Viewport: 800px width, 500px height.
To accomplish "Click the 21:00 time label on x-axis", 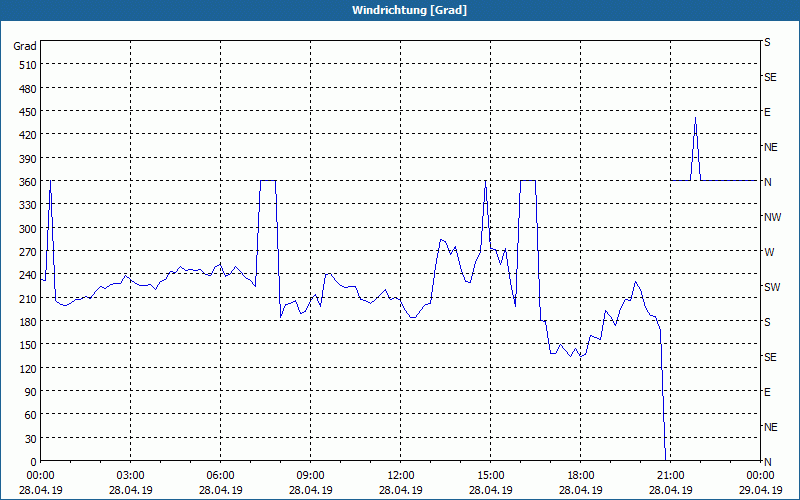I will (670, 476).
